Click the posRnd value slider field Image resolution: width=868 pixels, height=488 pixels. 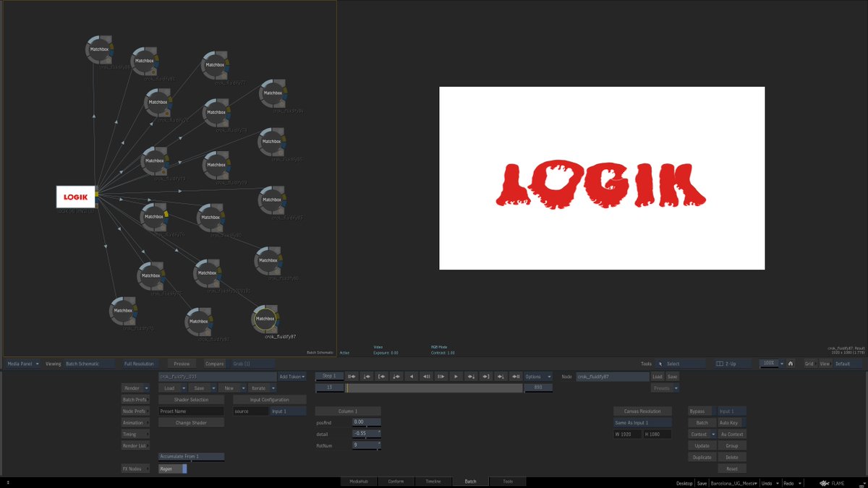(366, 421)
